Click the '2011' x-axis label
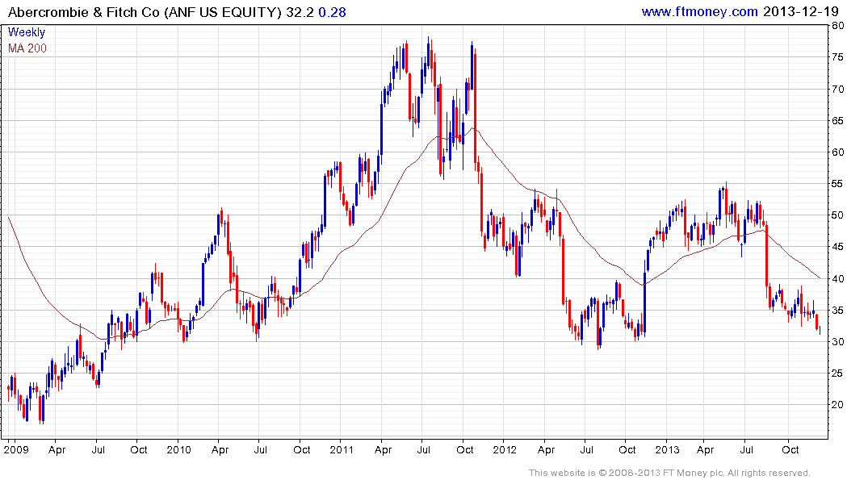Screen dimensions: 868x484 tap(341, 449)
